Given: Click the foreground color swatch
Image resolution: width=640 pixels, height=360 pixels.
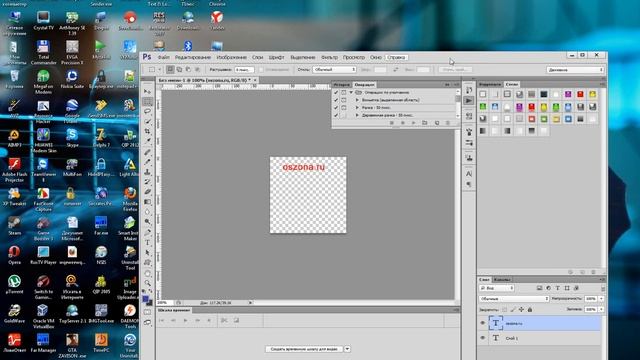Looking at the screenshot, I should click(x=145, y=299).
